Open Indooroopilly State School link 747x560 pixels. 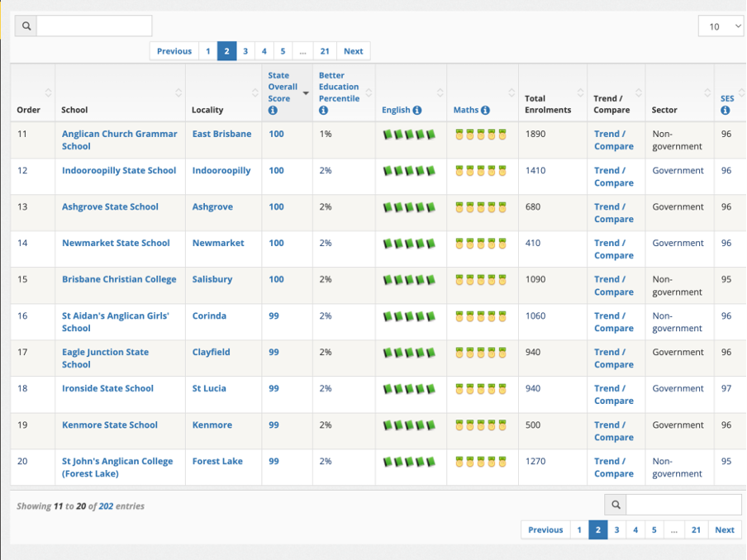[x=119, y=171]
